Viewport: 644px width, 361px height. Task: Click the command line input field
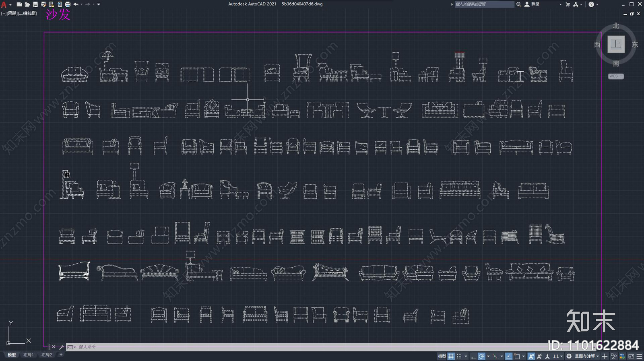coord(242,347)
